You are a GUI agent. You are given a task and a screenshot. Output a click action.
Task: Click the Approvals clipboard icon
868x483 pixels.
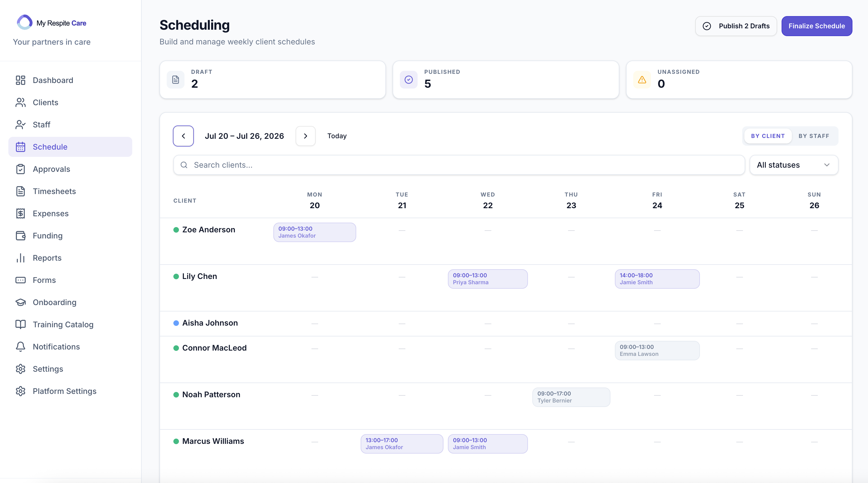coord(21,169)
